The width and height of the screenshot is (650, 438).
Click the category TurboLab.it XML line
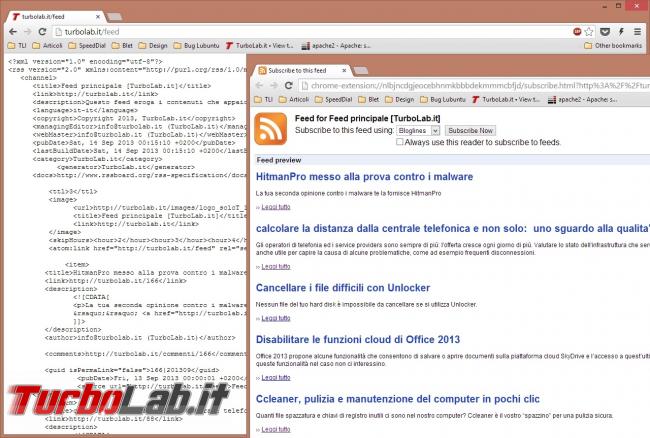click(97, 159)
